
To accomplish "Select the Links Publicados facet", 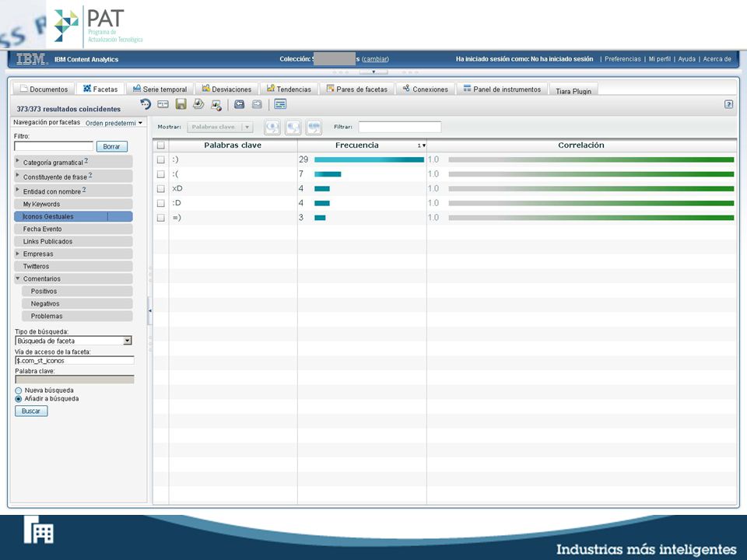I will pyautogui.click(x=73, y=241).
